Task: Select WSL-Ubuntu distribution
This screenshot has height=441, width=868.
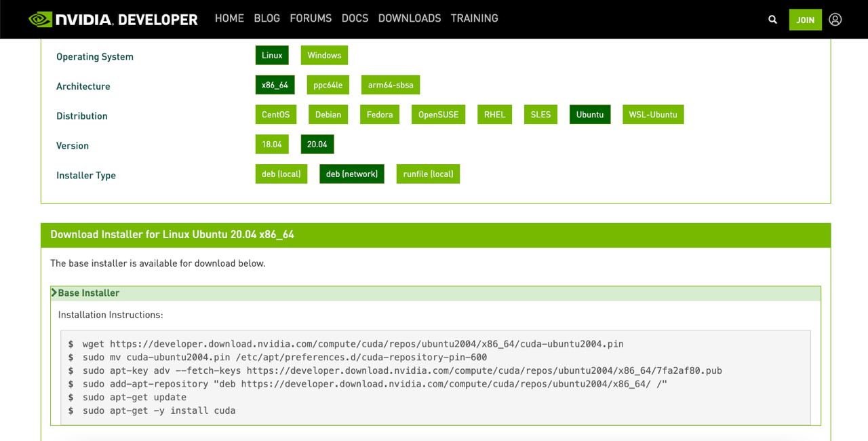Action: point(653,115)
